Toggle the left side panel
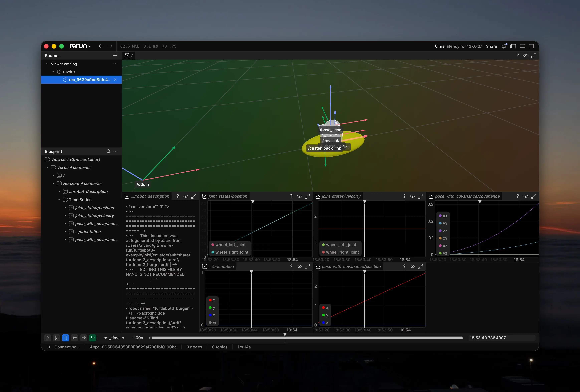This screenshot has height=392, width=580. (x=513, y=46)
